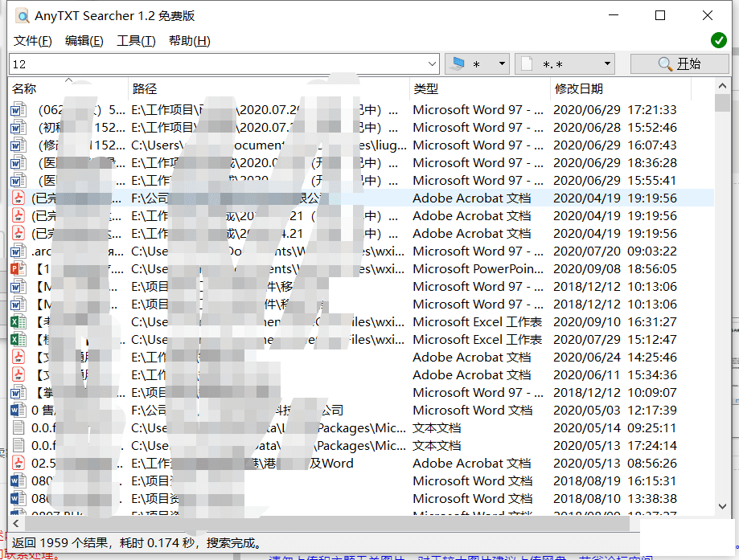
Task: Click the PDF icon of row dated 2020/05/13 08:56:26
Action: (x=18, y=463)
